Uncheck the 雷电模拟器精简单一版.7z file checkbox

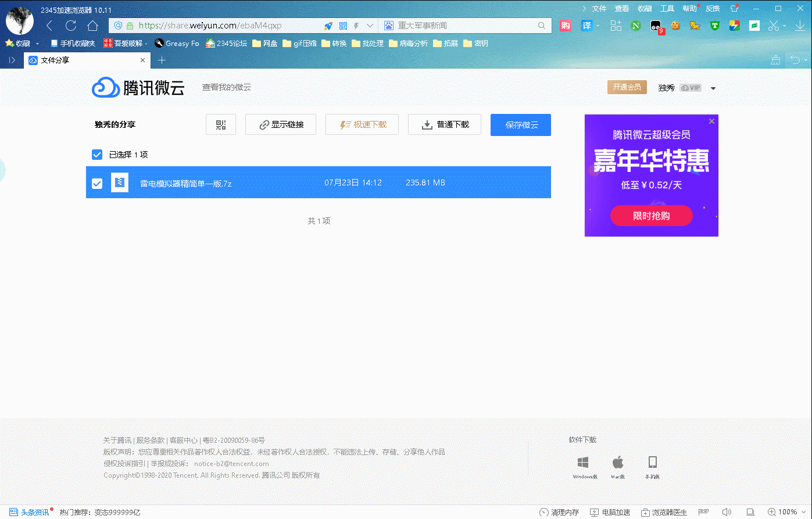pos(97,183)
